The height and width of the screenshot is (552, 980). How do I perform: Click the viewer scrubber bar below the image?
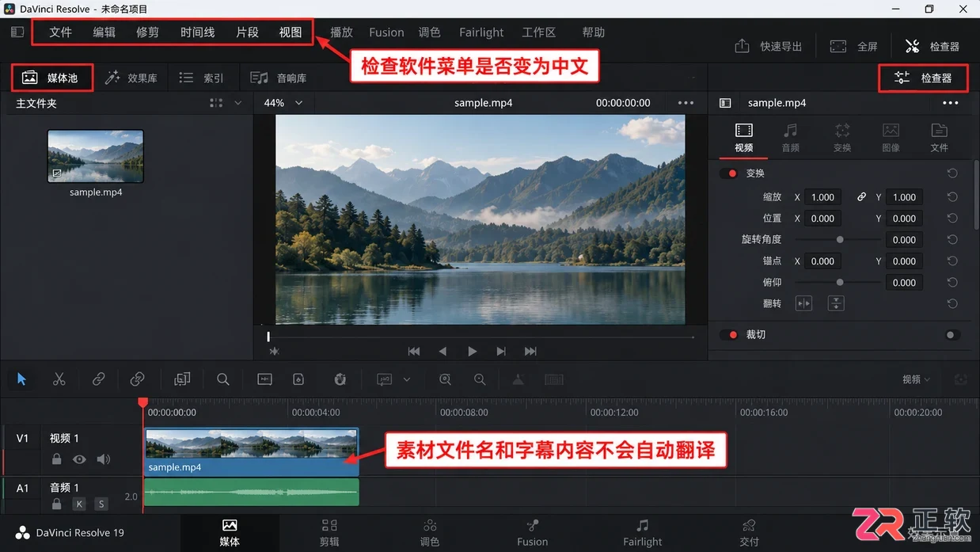(481, 337)
